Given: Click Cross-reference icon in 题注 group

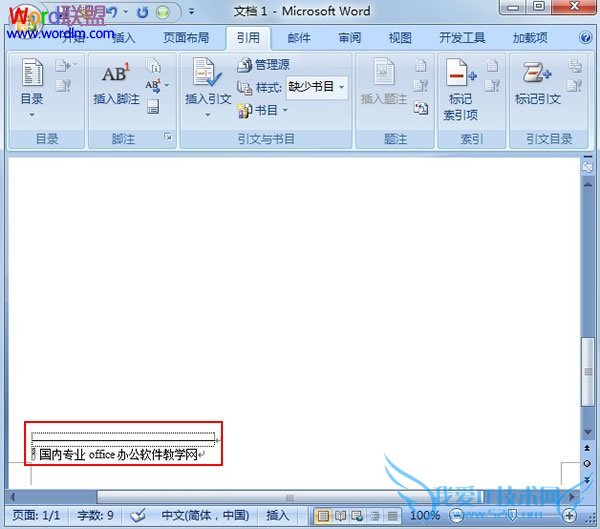Looking at the screenshot, I should [x=421, y=108].
